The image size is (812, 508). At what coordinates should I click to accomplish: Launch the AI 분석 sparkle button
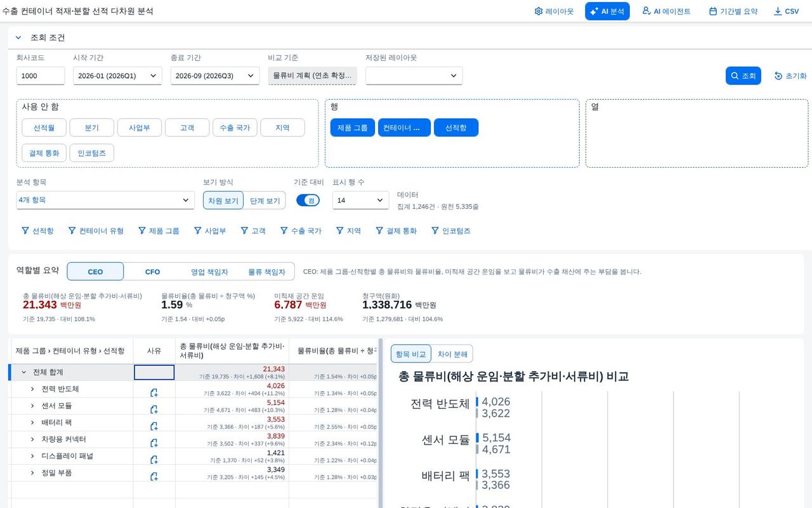pos(607,11)
